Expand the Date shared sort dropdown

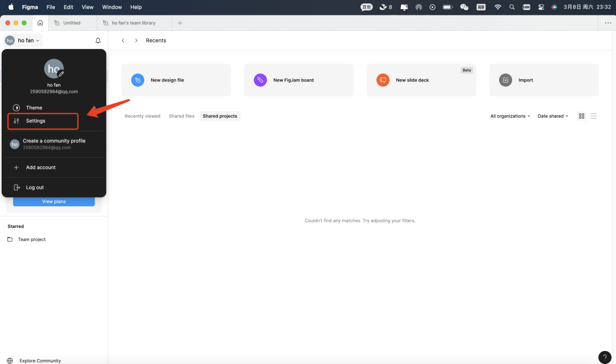pyautogui.click(x=553, y=116)
